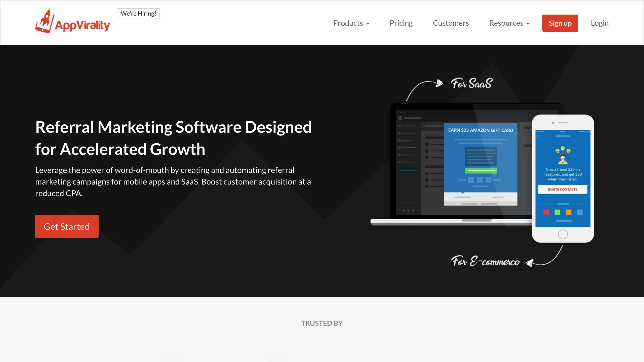The height and width of the screenshot is (362, 644).
Task: Click the Sign up call-to-action button
Action: click(x=560, y=23)
